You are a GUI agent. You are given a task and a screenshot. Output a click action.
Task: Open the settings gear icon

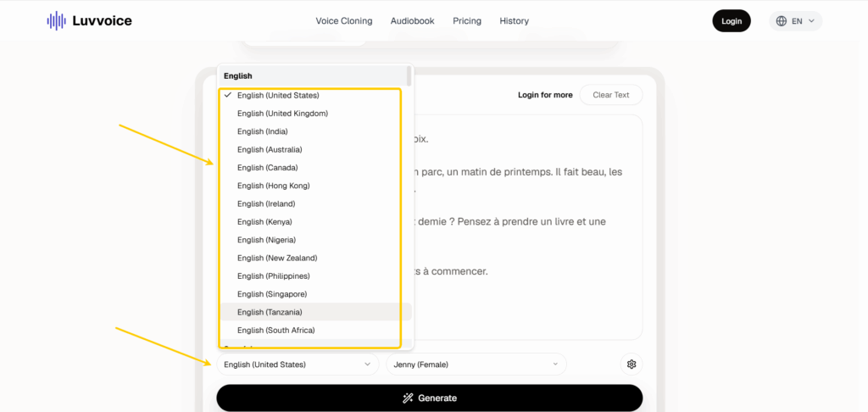point(631,365)
